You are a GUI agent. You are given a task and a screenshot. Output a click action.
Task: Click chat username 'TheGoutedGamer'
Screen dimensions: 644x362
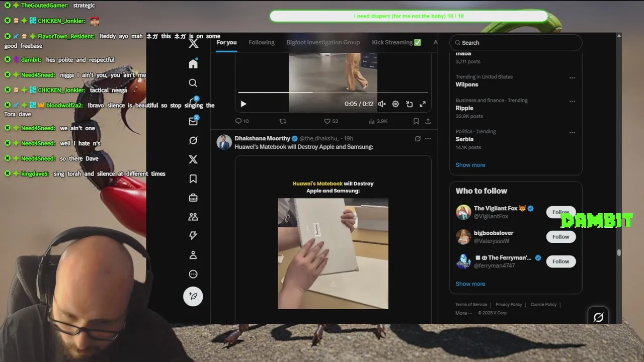pyautogui.click(x=45, y=6)
